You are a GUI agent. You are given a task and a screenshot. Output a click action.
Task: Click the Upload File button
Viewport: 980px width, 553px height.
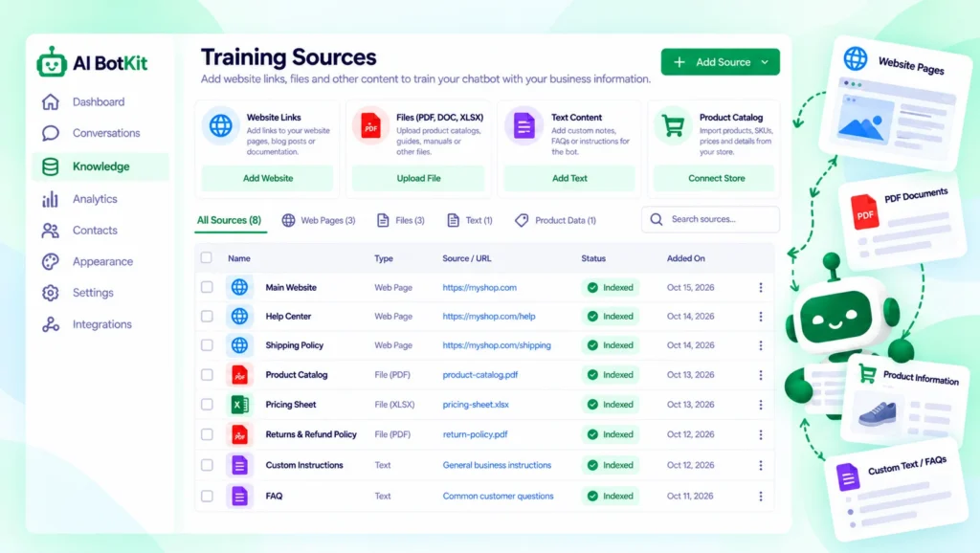tap(418, 178)
